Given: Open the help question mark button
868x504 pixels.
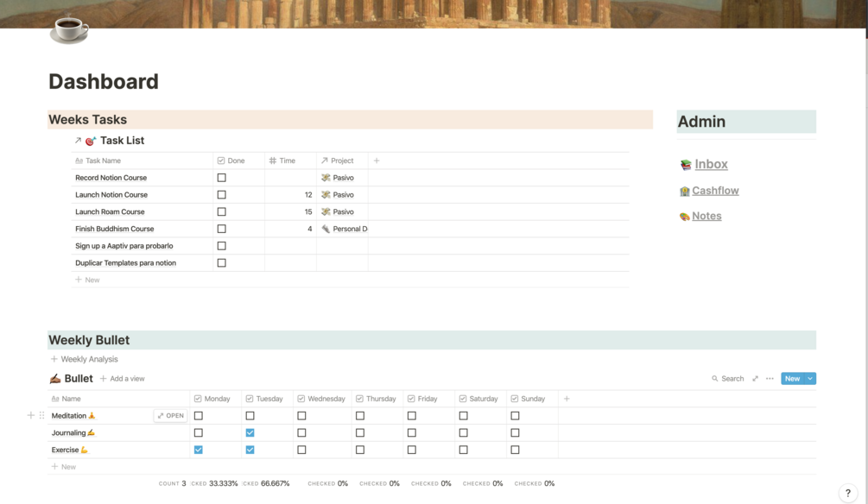Looking at the screenshot, I should (847, 493).
